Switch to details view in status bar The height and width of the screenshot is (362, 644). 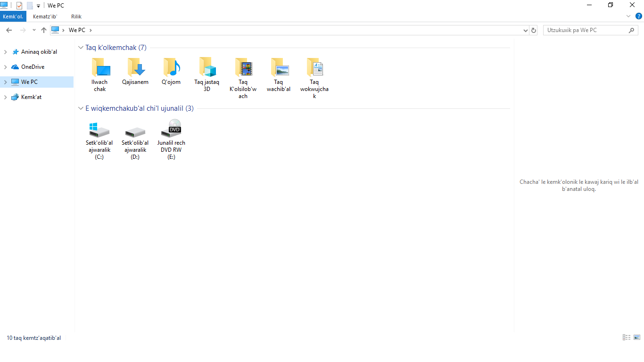pyautogui.click(x=627, y=337)
